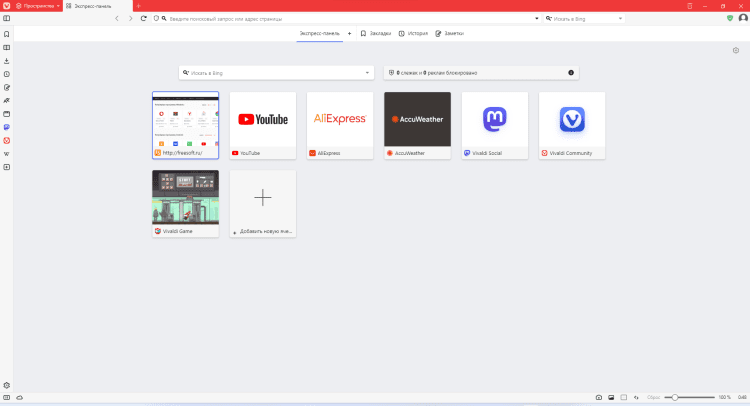
Task: Open the Mastodon web panel in sidebar
Action: coord(7,127)
